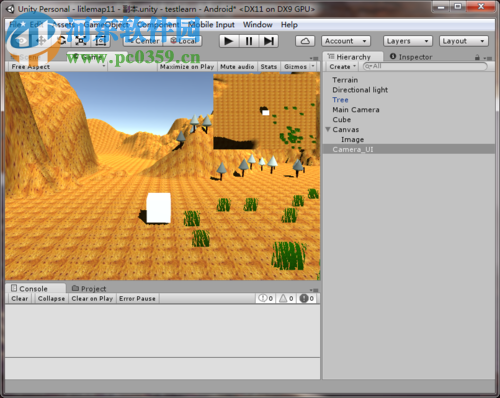Open the Cloud services panel
The width and height of the screenshot is (500, 398).
coord(305,41)
